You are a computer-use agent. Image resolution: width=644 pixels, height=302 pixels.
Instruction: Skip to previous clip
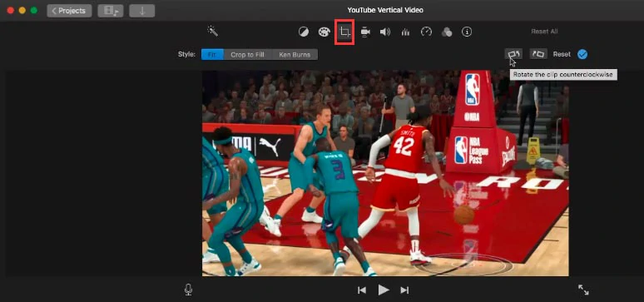point(362,290)
